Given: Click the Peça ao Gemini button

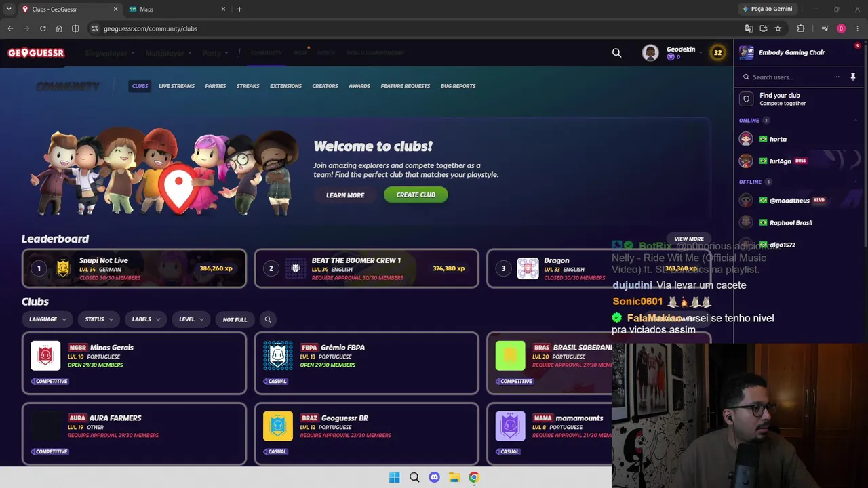Looking at the screenshot, I should point(767,9).
